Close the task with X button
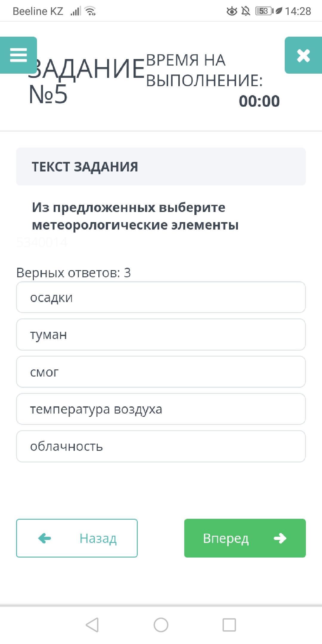The width and height of the screenshot is (322, 644). point(303,55)
